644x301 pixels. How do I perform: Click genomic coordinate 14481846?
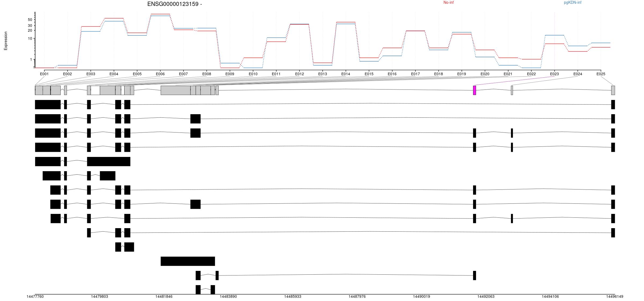coord(164,297)
